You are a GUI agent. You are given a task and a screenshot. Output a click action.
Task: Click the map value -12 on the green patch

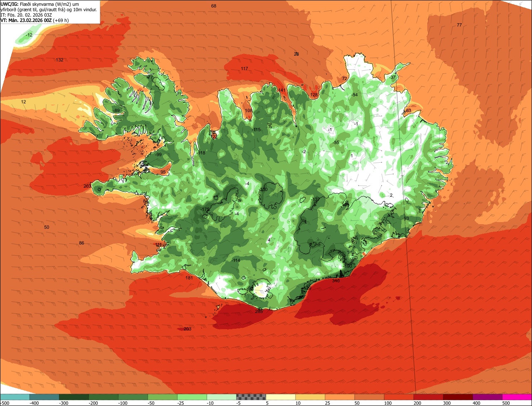[x=29, y=35]
